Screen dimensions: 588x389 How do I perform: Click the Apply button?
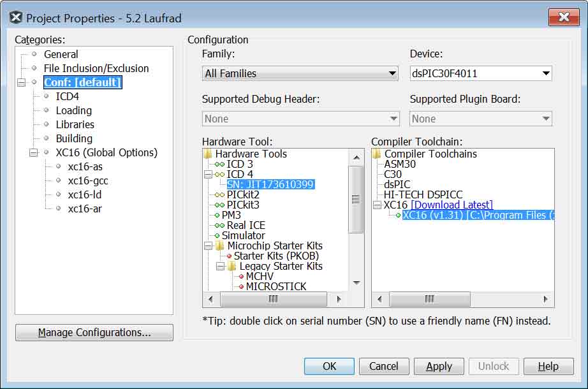[439, 366]
